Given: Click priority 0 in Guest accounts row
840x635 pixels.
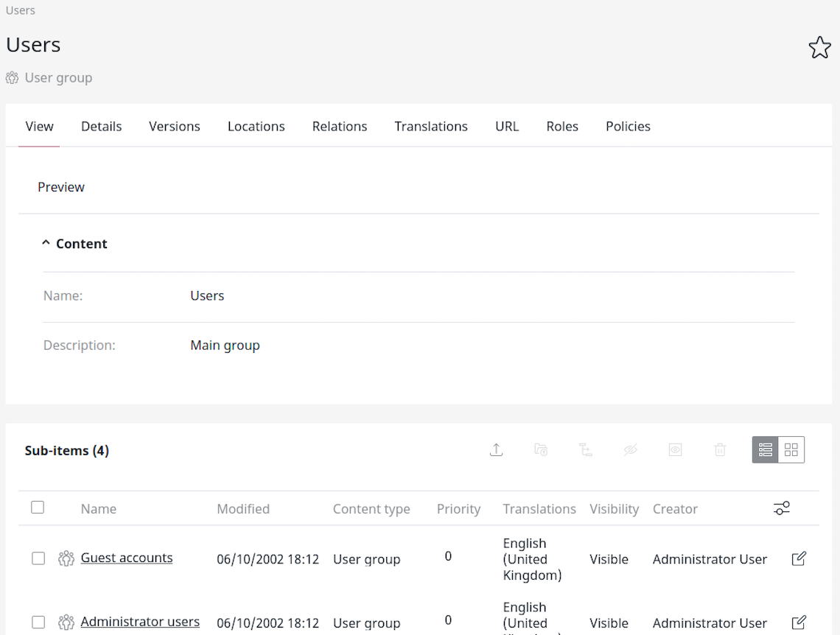Looking at the screenshot, I should click(x=448, y=556).
